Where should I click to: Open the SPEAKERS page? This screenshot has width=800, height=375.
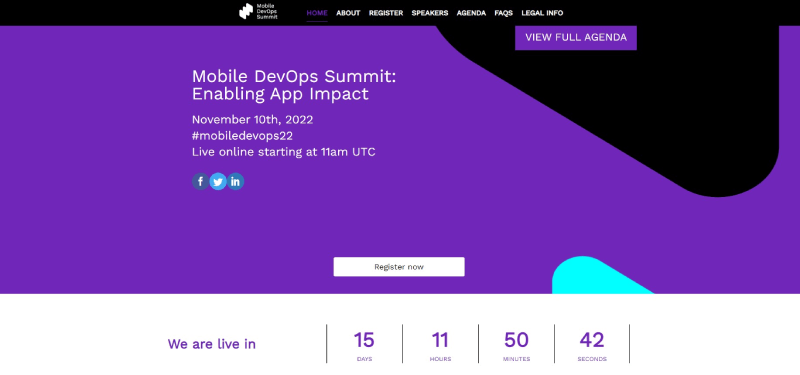pos(430,13)
